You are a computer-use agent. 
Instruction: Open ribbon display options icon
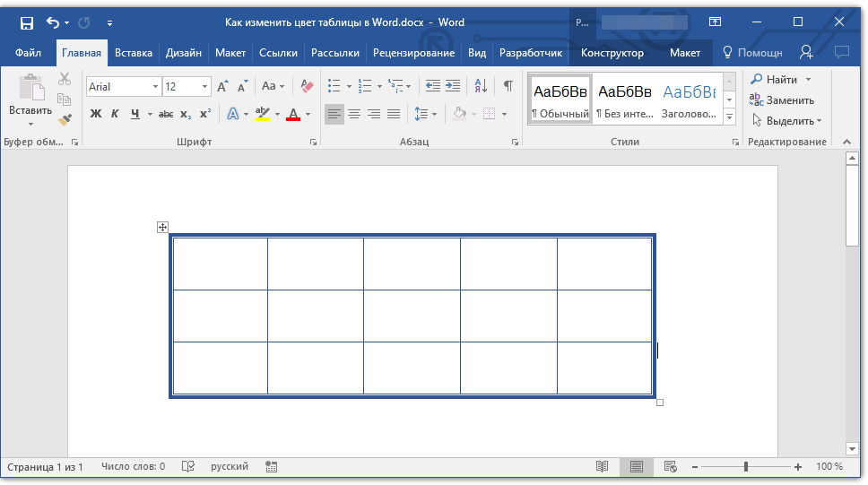click(x=716, y=22)
